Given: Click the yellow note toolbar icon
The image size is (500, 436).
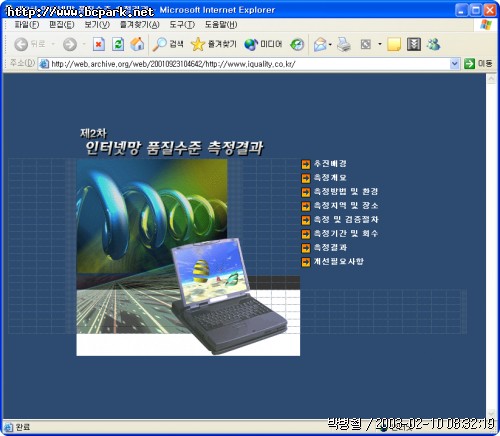Looking at the screenshot, I should coord(394,44).
